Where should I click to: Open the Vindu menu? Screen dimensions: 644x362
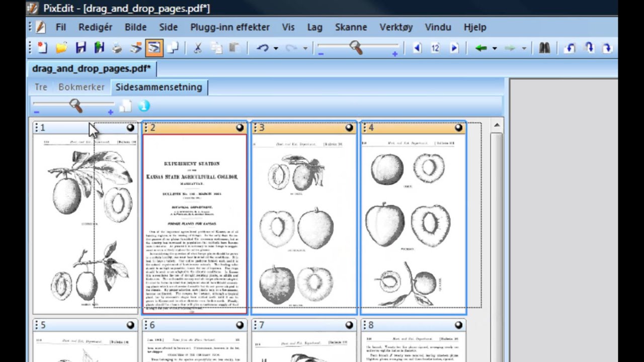tap(438, 27)
